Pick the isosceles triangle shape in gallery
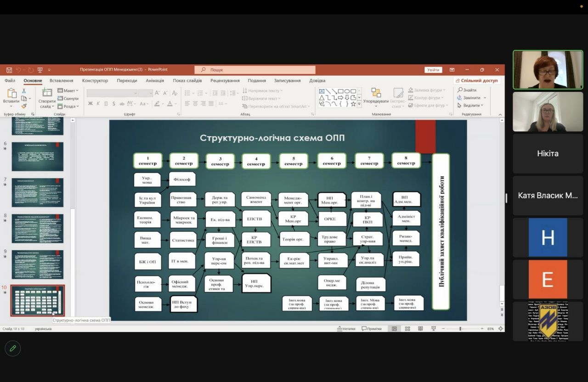The image size is (588, 382). [x=322, y=97]
